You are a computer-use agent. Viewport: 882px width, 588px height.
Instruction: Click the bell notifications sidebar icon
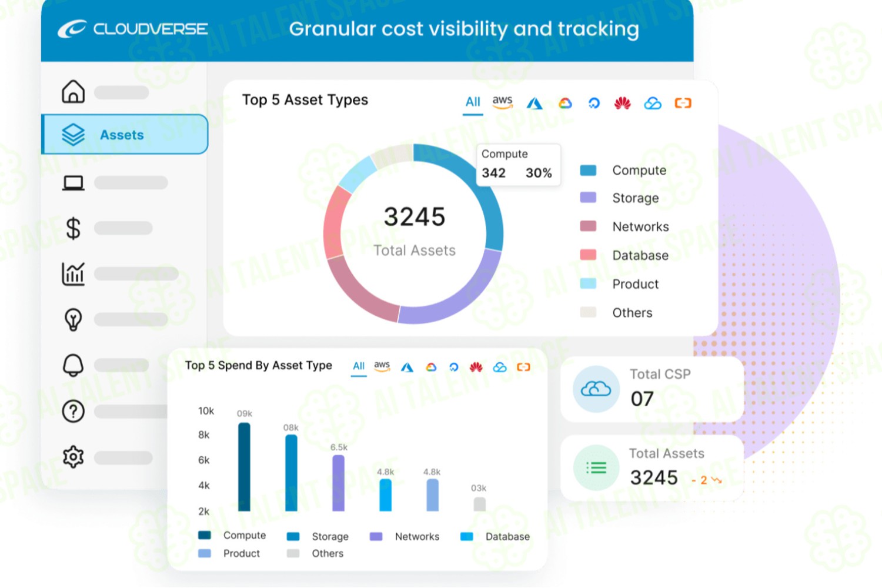click(x=73, y=365)
